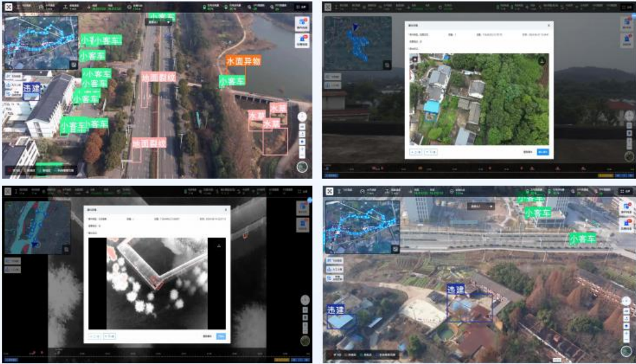Expand the minimap in the top-left screen
Viewport: 636px width, 364px height.
73,65
